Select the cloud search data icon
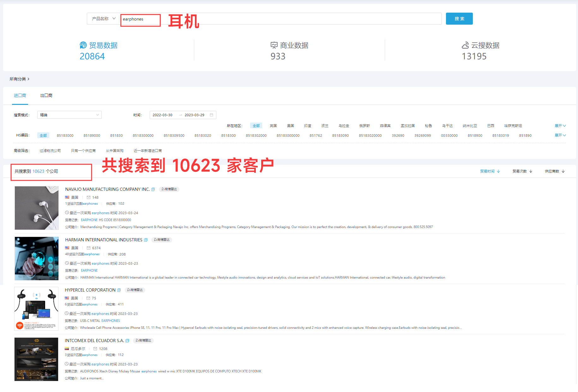Image resolution: width=578 pixels, height=392 pixels. click(x=465, y=45)
